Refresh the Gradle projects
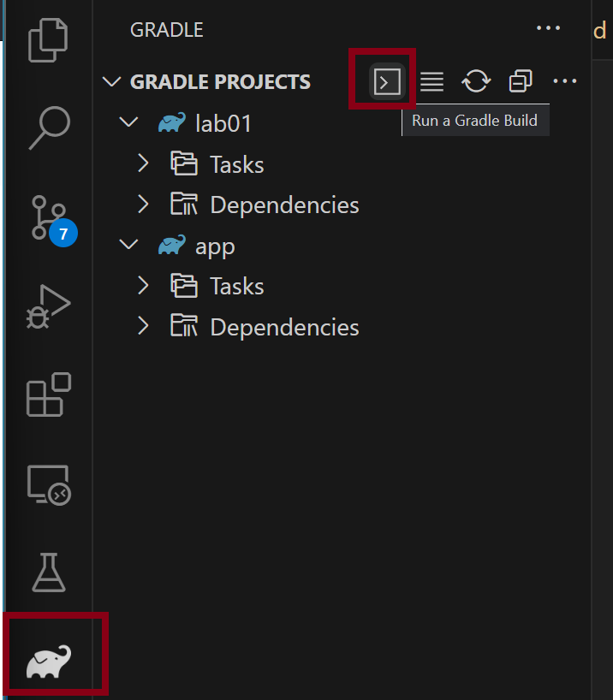Image resolution: width=613 pixels, height=700 pixels. point(476,82)
